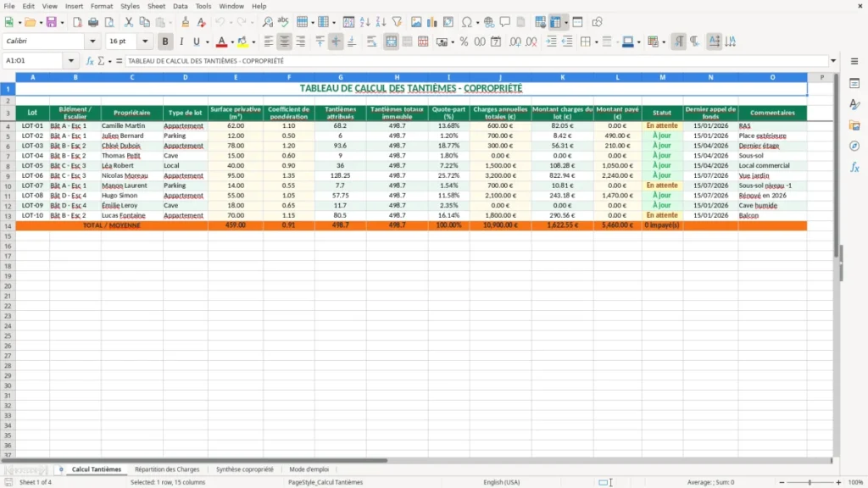Toggle Center Vertically alignment
868x488 pixels.
pos(336,42)
